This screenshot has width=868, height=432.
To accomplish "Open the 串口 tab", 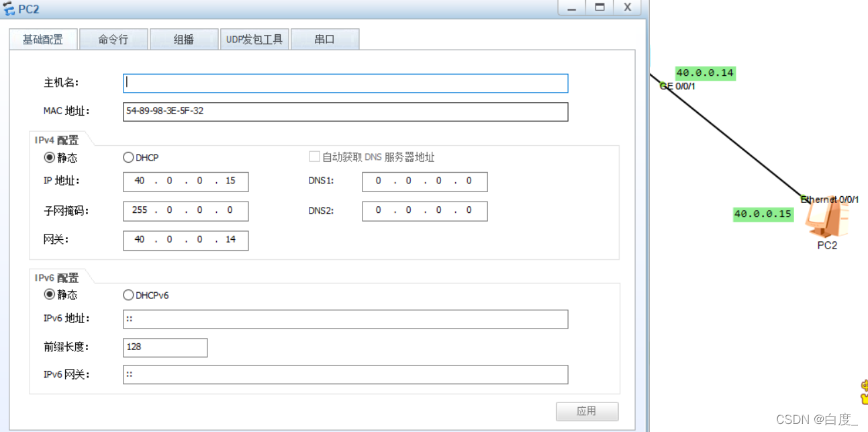I will (x=325, y=40).
